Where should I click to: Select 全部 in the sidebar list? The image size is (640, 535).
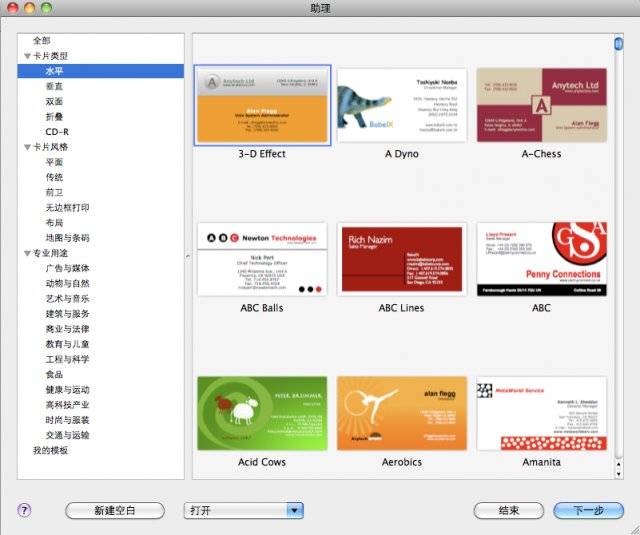pos(41,41)
